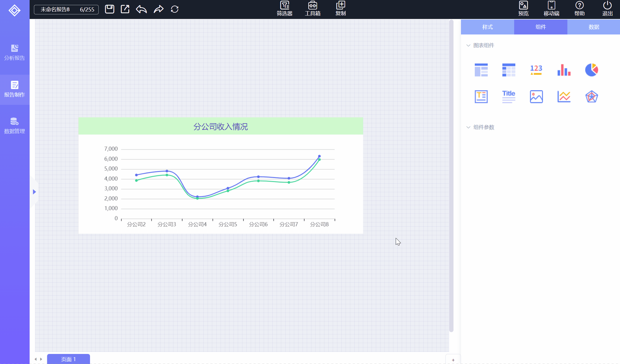Screen dimensions: 620x364
Task: Collapse the 组件参数 section
Action: (x=468, y=127)
